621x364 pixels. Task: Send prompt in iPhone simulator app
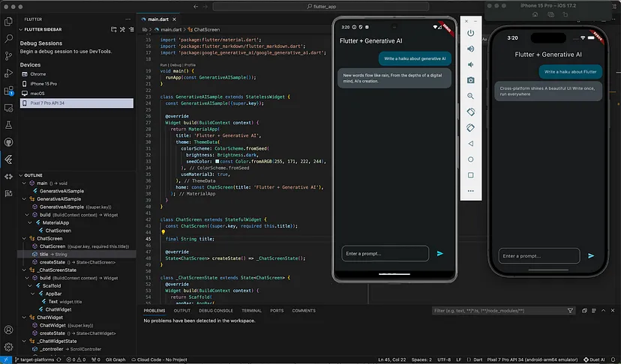coord(591,256)
